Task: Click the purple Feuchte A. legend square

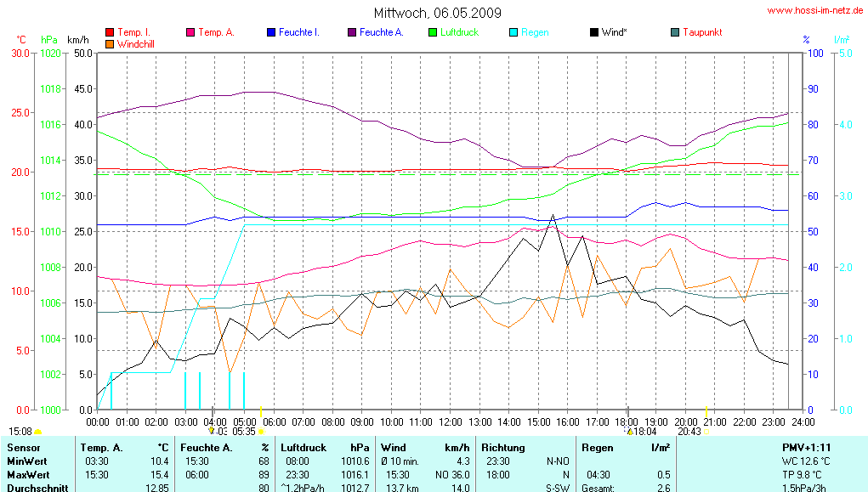Action: point(351,32)
